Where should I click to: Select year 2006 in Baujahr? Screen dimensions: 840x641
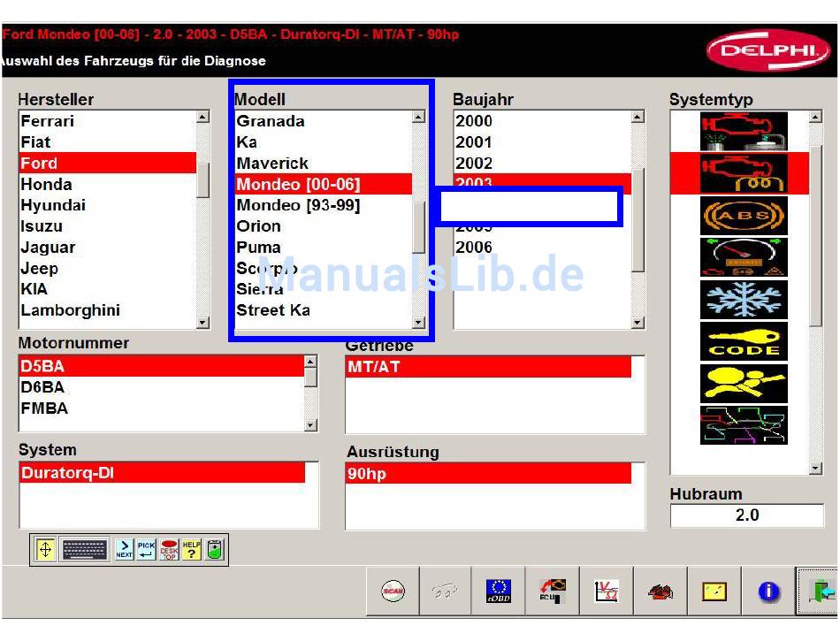point(542,248)
